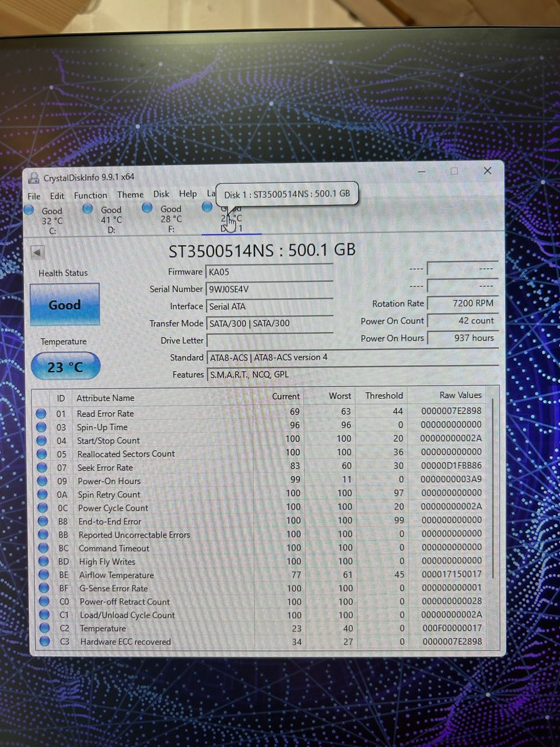Select the Seek Error Rate row

(x=264, y=467)
